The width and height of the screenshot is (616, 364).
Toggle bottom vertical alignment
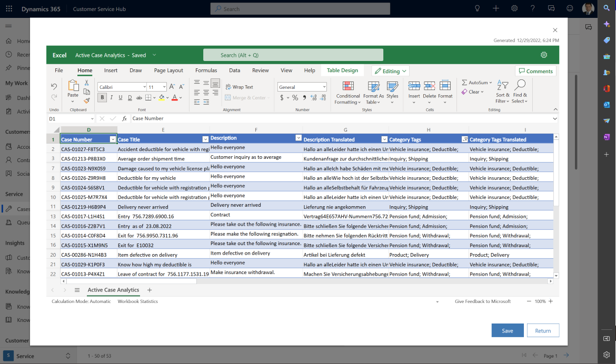(215, 83)
